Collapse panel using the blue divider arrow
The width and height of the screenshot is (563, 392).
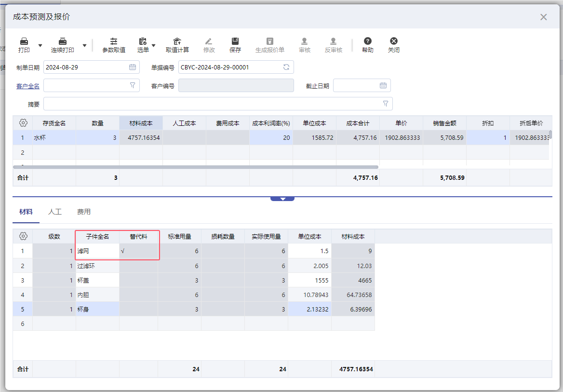click(282, 199)
